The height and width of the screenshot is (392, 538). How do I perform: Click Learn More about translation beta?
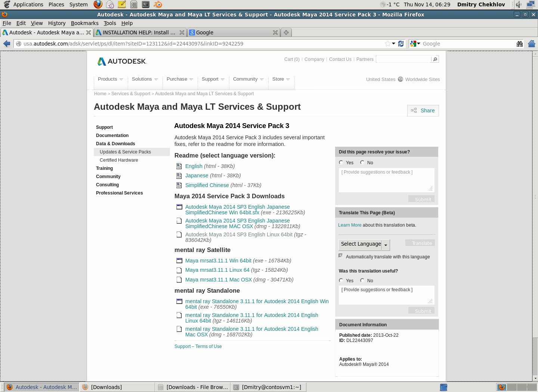350,225
